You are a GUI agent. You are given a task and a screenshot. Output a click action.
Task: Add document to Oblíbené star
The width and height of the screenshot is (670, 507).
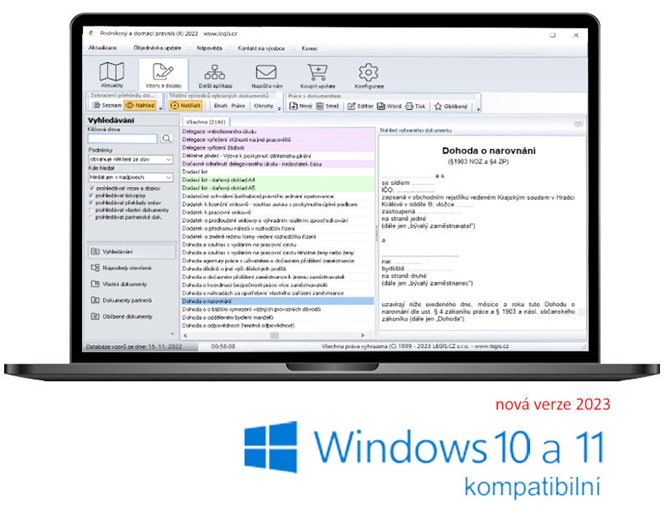click(x=451, y=106)
